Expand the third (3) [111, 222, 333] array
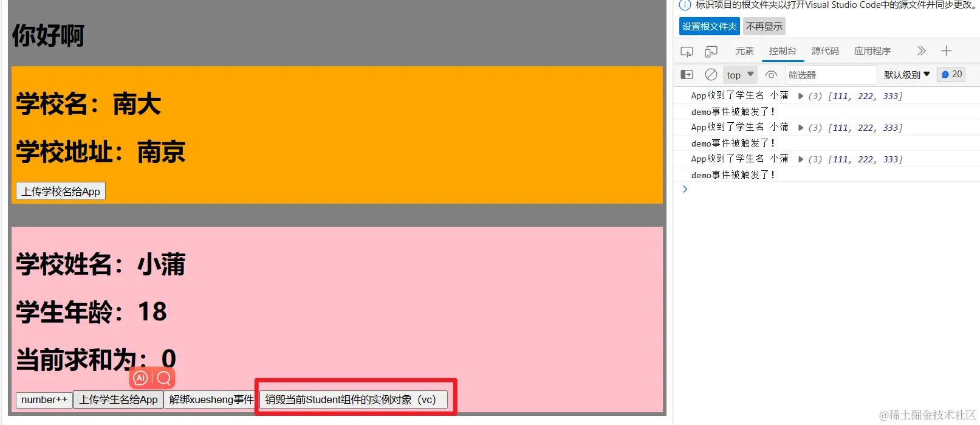Screen dimensions: 980x425 coord(801,159)
